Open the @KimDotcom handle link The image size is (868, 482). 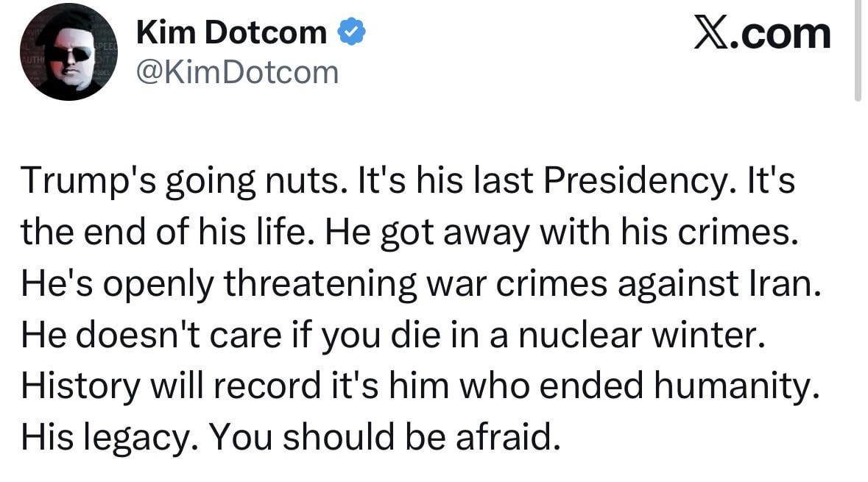pos(238,72)
